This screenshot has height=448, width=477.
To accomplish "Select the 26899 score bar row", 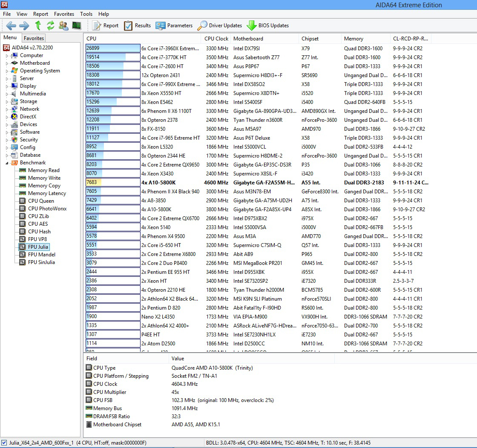I will coord(113,48).
